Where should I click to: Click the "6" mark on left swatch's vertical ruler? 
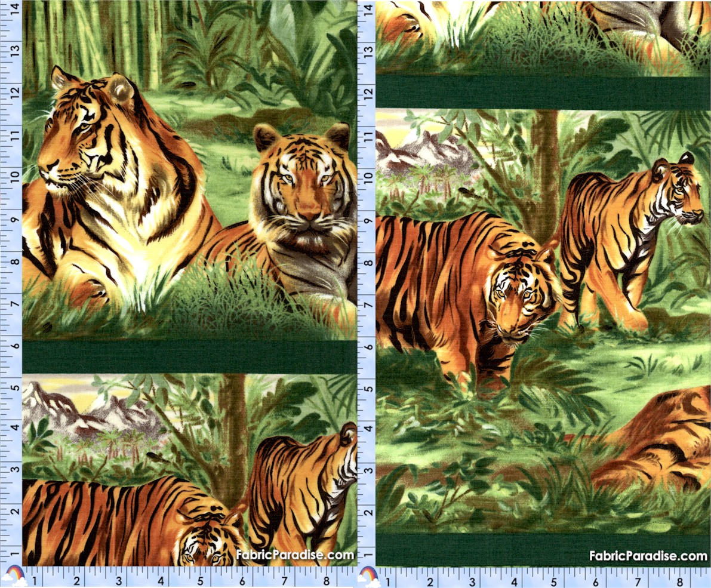click(x=16, y=346)
